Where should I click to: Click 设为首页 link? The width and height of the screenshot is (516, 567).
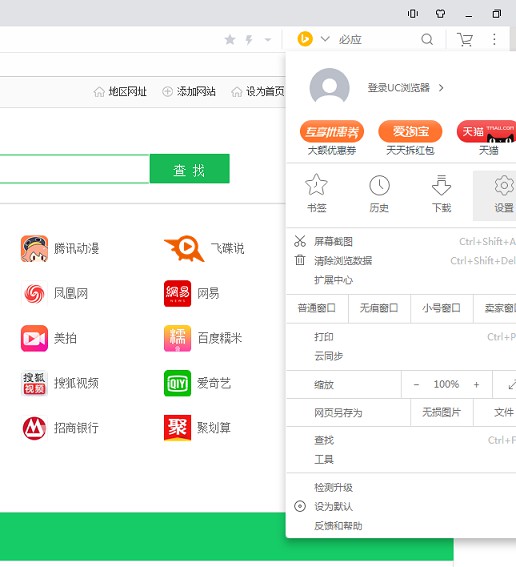pos(265,91)
